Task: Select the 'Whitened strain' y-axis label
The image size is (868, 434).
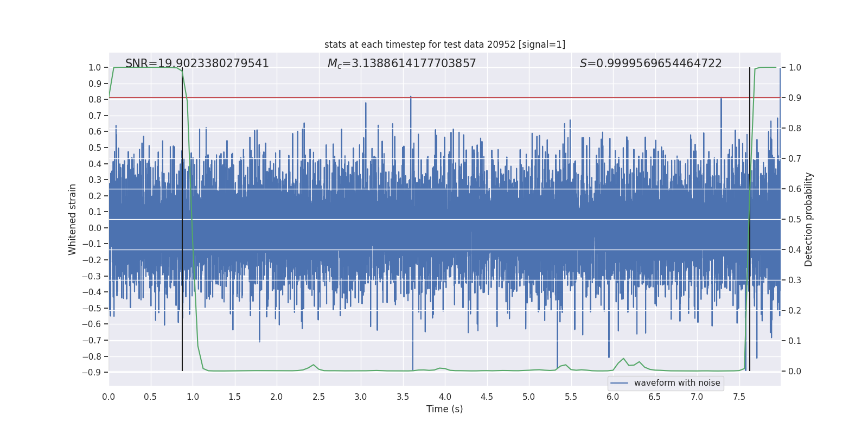Action: 73,219
